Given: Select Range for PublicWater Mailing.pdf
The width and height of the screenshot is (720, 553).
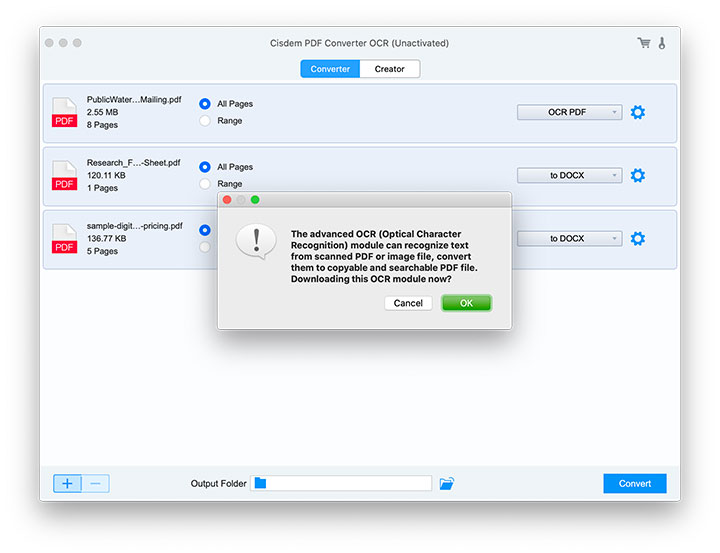Looking at the screenshot, I should tap(205, 121).
